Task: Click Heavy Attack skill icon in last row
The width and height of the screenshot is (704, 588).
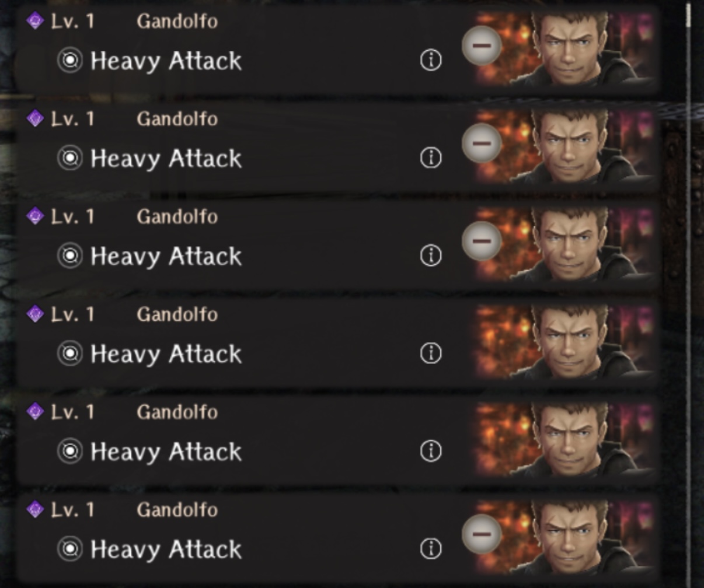Action: point(70,549)
